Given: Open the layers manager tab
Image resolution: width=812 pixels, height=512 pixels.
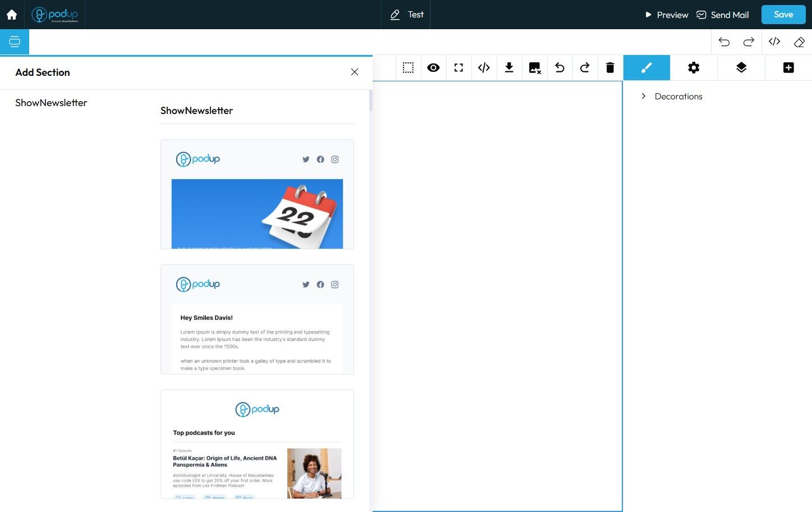Looking at the screenshot, I should 741,68.
